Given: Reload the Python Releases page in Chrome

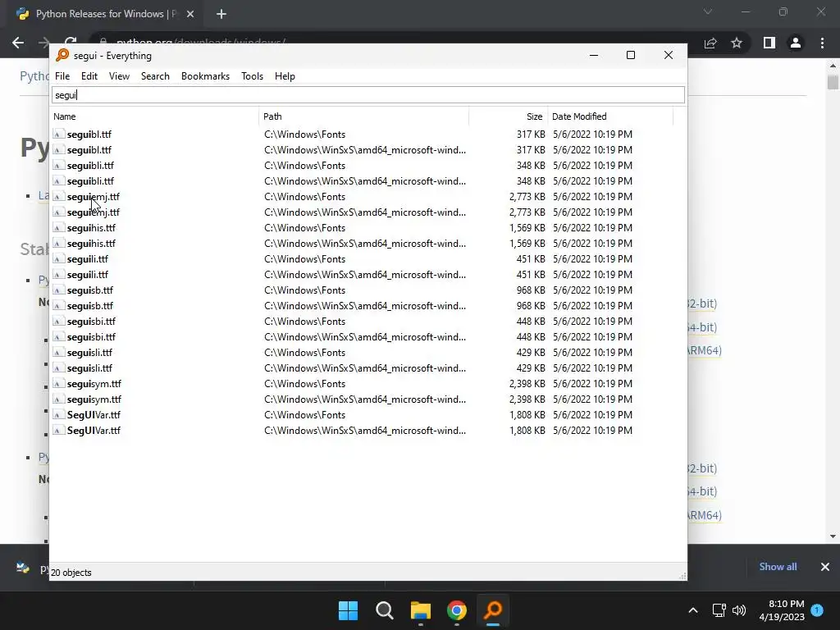Looking at the screenshot, I should 71,41.
